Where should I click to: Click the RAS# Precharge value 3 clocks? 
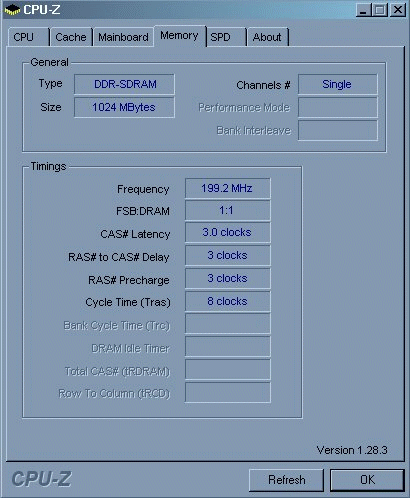pos(228,278)
